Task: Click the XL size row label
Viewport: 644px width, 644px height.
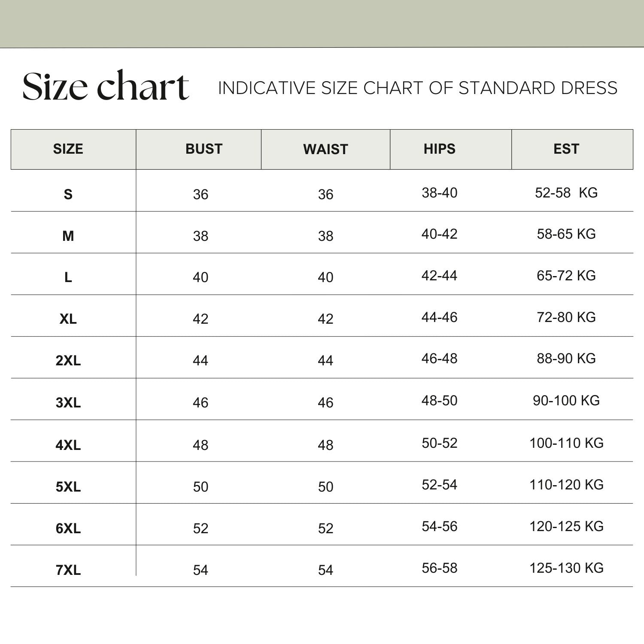Action: (x=68, y=319)
